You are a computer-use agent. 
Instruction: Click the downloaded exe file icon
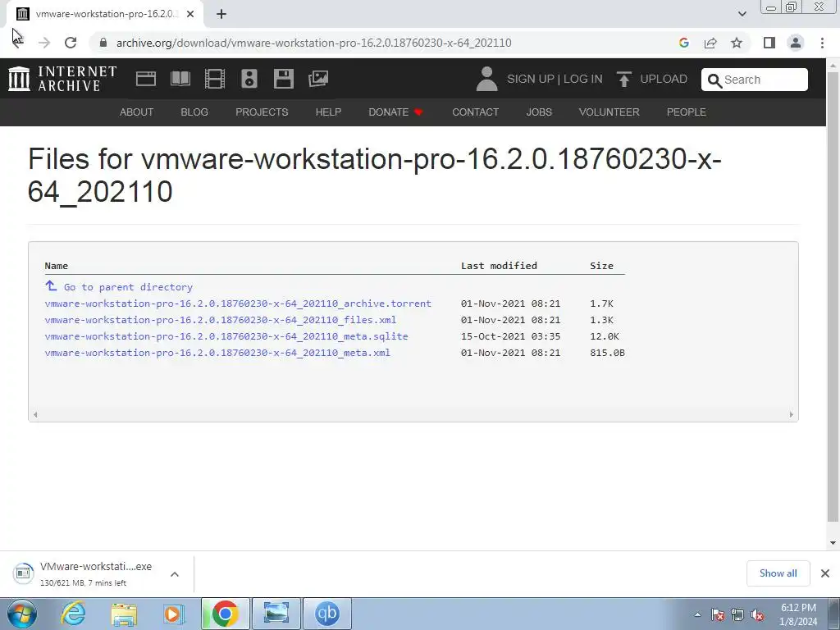23,573
